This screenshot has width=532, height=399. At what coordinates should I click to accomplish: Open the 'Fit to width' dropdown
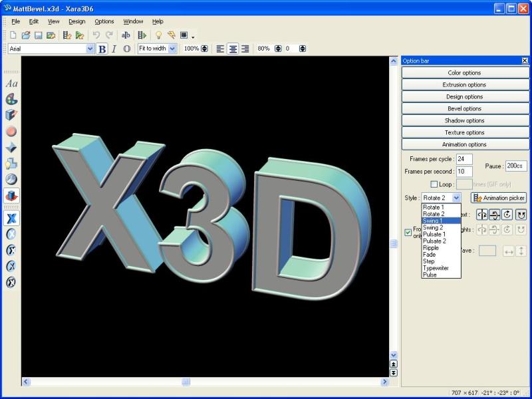pyautogui.click(x=172, y=49)
